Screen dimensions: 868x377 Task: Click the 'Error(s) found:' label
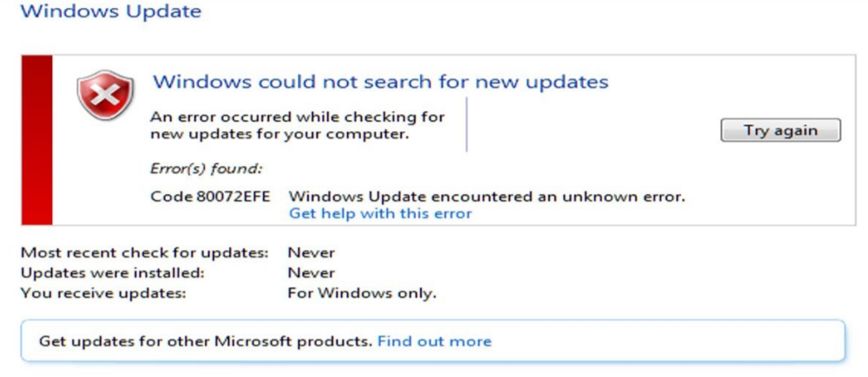click(207, 168)
